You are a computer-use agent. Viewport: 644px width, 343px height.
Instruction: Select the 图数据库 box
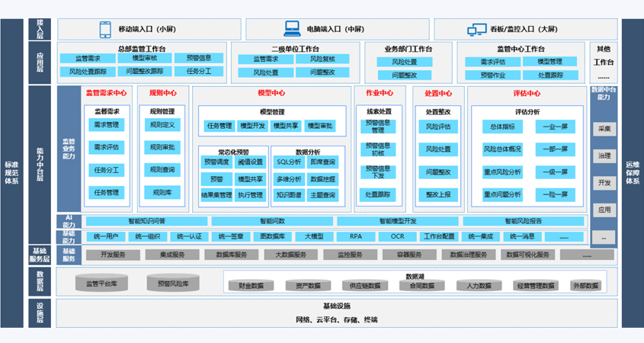(x=272, y=236)
